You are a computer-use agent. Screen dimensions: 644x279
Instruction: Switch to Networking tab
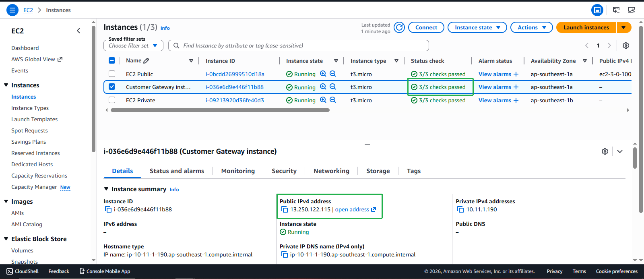pos(331,171)
